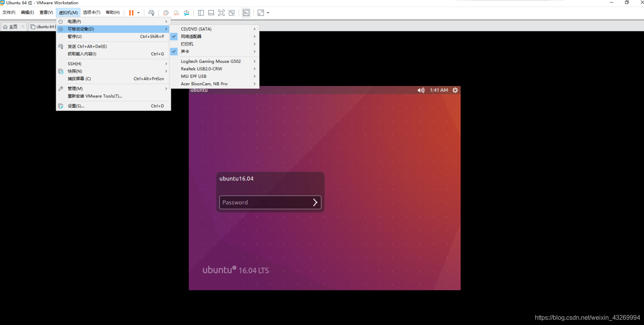
Task: Toggle the checked 网络适配器 device entry
Action: tap(215, 36)
